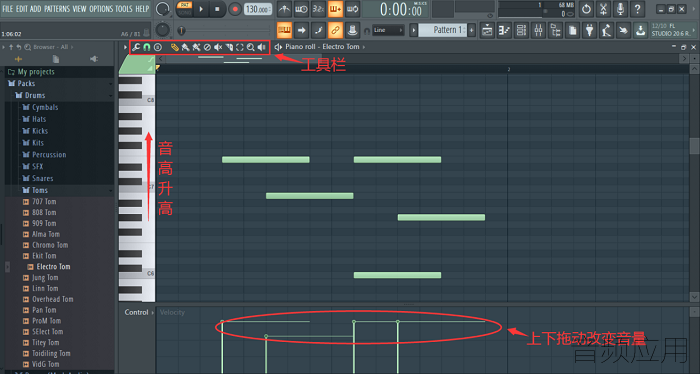Image resolution: width=700 pixels, height=374 pixels.
Task: Open the tempo tapper icon
Action: [606, 30]
